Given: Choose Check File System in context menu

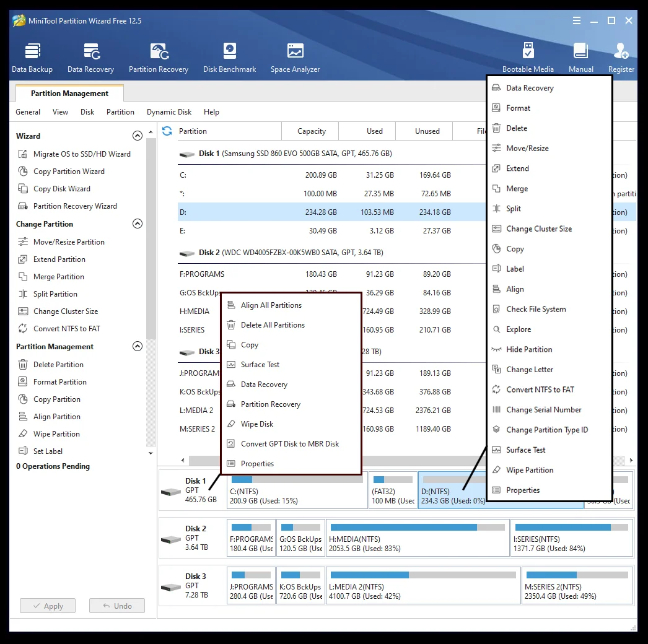Looking at the screenshot, I should (x=549, y=310).
